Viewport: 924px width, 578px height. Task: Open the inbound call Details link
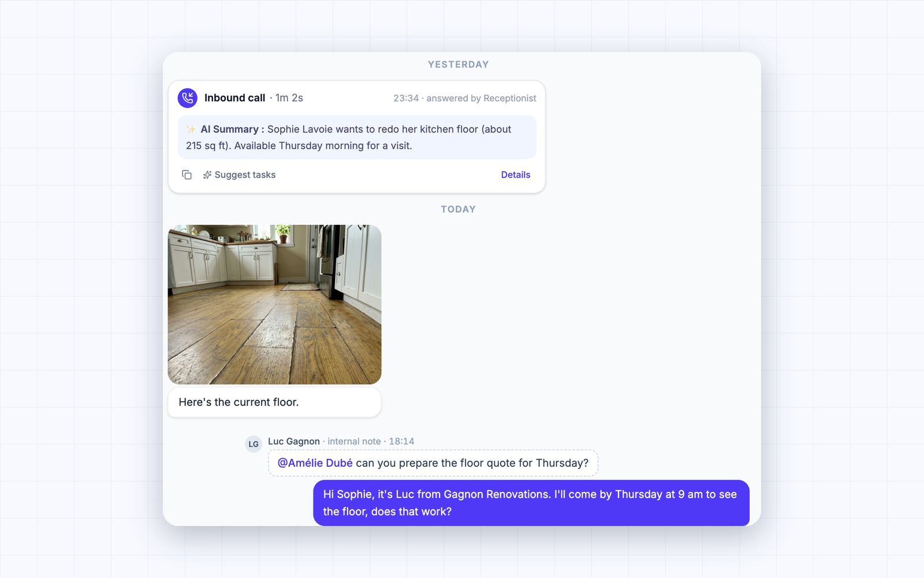coord(516,175)
